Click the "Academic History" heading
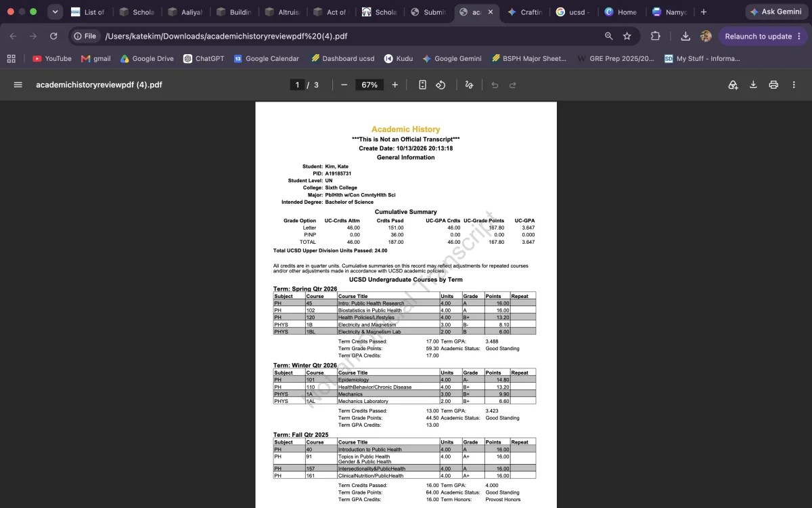 [406, 129]
